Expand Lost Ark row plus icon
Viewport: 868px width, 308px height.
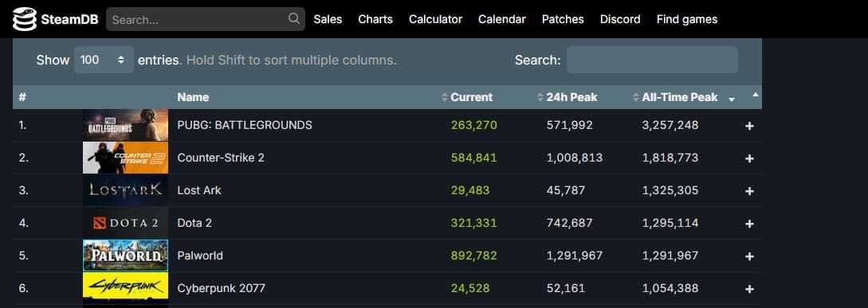coord(749,191)
